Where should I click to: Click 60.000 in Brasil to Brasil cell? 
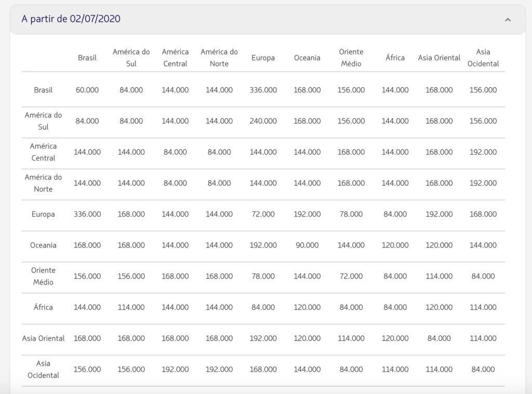pyautogui.click(x=87, y=90)
